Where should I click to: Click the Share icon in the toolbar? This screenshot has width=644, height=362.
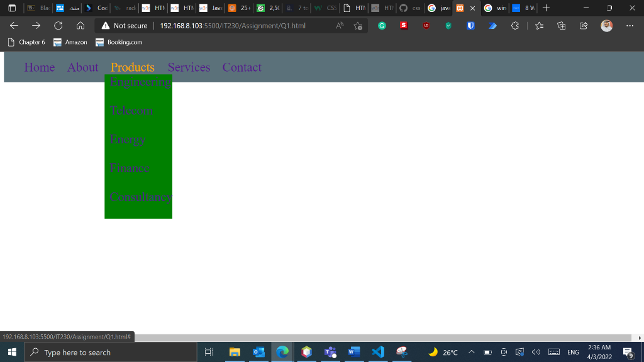pyautogui.click(x=582, y=26)
